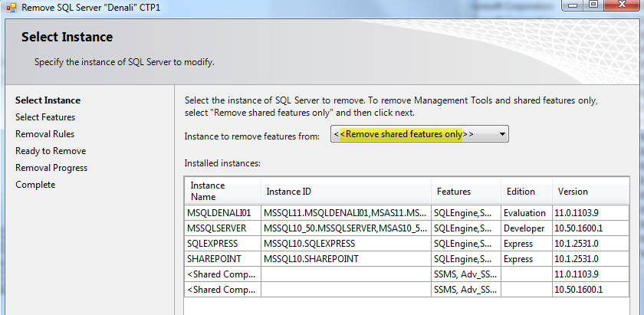Go to the Removal Rules step
The height and width of the screenshot is (315, 644).
pyautogui.click(x=44, y=134)
